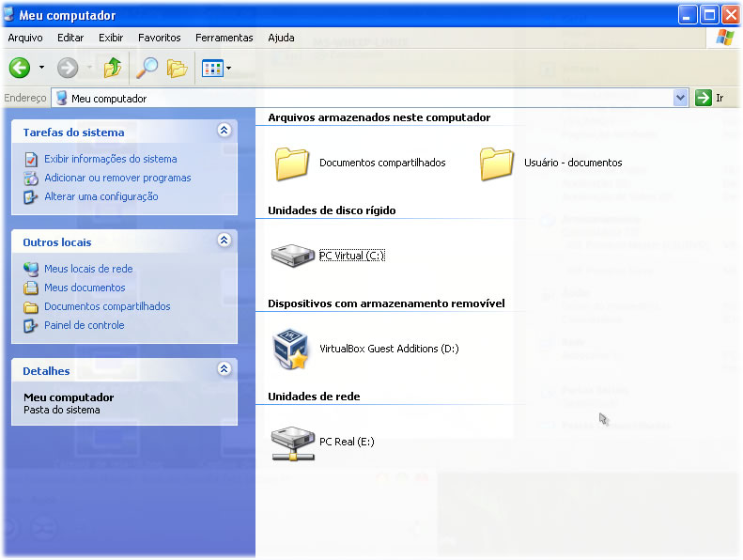The width and height of the screenshot is (743, 560).
Task: Close the Meu computador window
Action: click(731, 15)
